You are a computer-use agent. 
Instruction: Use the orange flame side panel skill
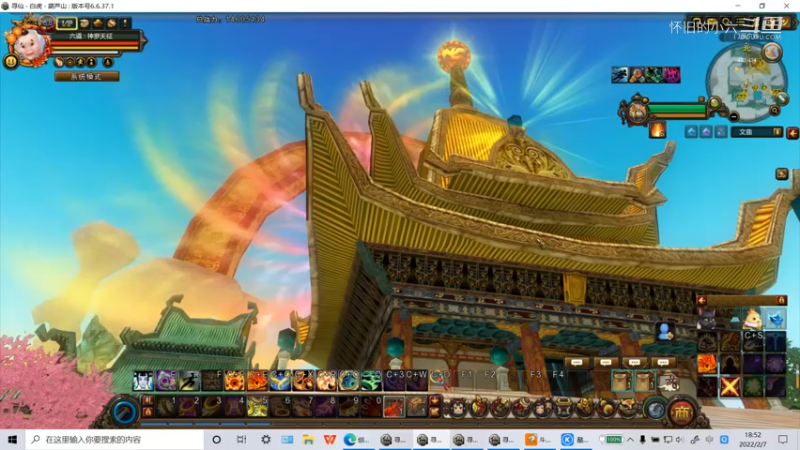tap(707, 364)
